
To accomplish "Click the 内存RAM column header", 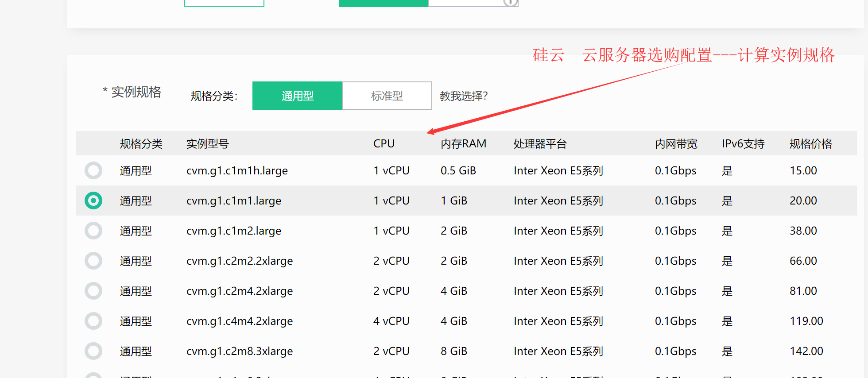I will [x=463, y=144].
